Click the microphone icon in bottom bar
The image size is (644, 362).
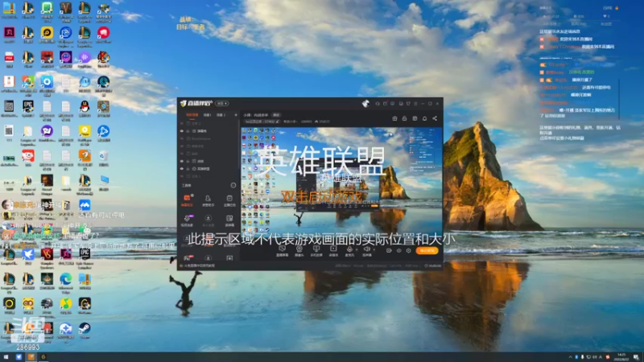tap(349, 250)
